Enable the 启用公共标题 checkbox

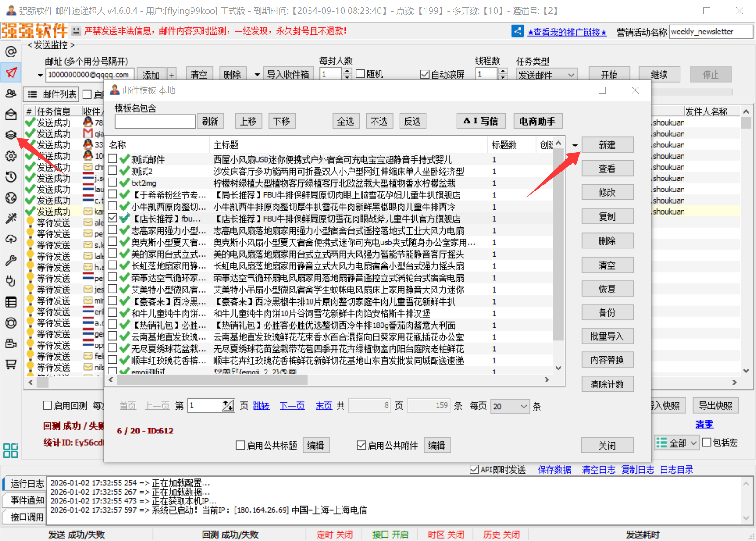click(241, 446)
